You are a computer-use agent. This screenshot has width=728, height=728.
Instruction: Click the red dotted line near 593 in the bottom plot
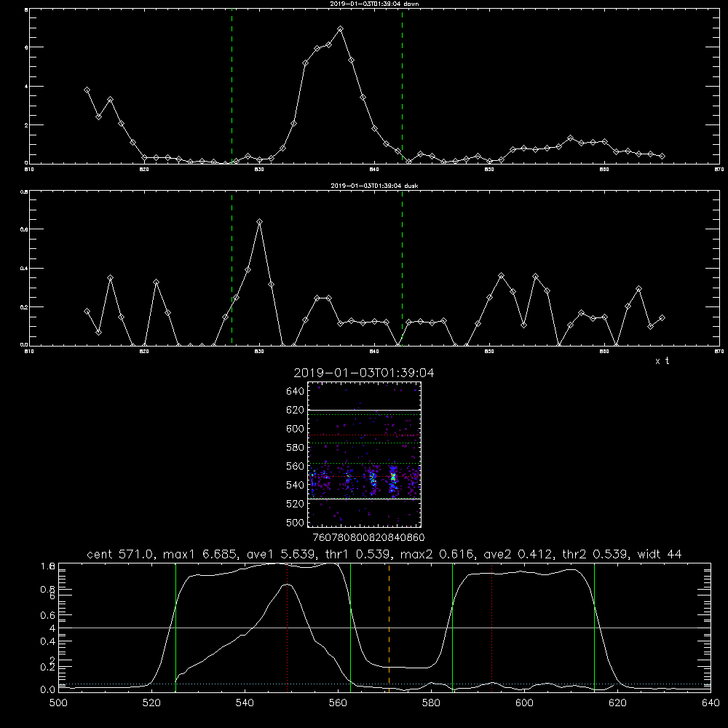491,628
